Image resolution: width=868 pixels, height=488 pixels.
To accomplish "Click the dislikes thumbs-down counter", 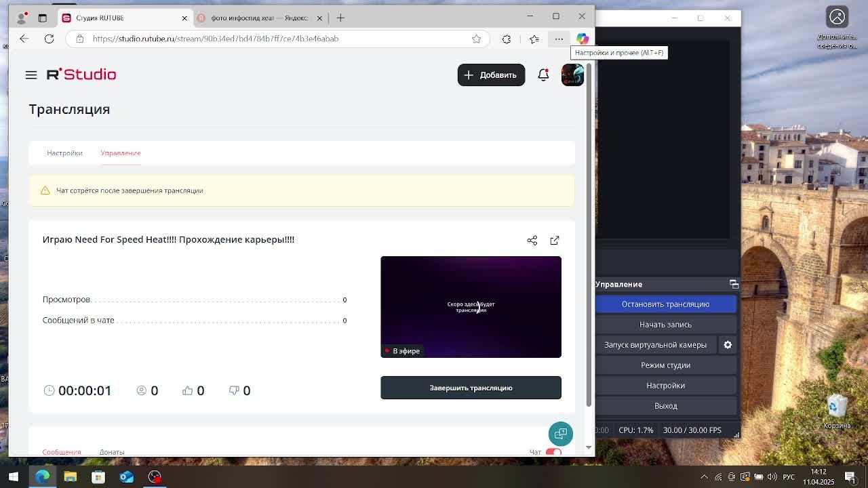I will coord(239,390).
